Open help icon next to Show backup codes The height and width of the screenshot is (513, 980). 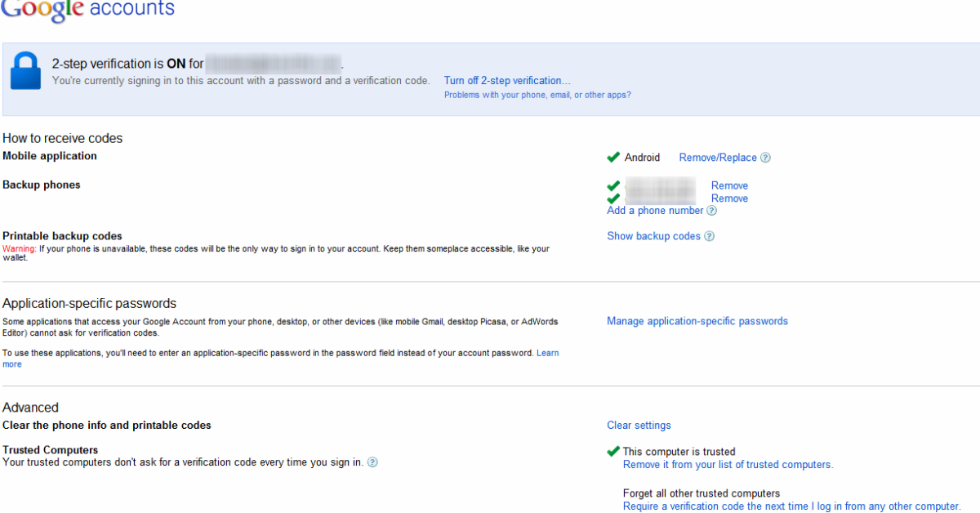pos(709,236)
